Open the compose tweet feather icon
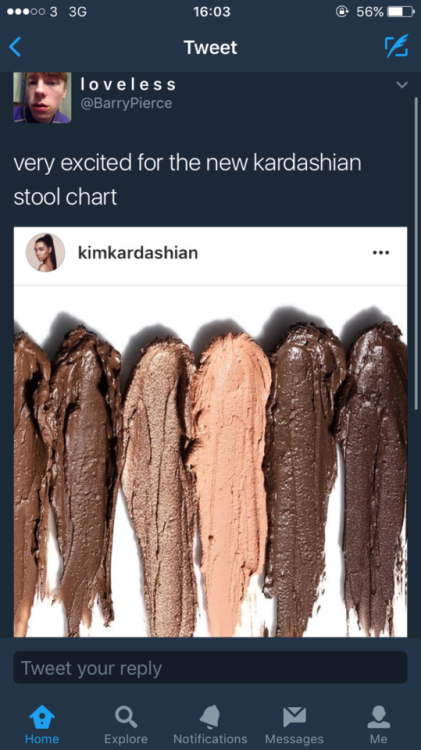The width and height of the screenshot is (421, 750). pyautogui.click(x=397, y=46)
